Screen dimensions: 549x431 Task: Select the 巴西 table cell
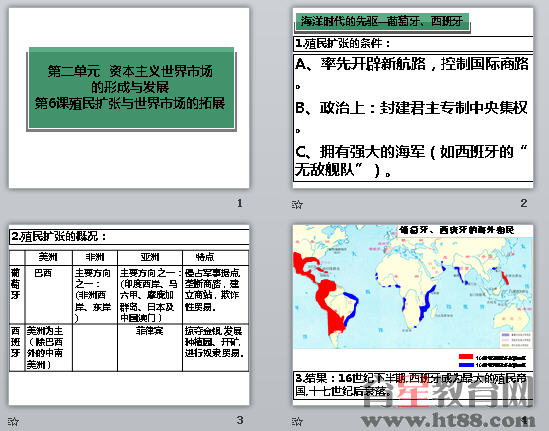[49, 294]
